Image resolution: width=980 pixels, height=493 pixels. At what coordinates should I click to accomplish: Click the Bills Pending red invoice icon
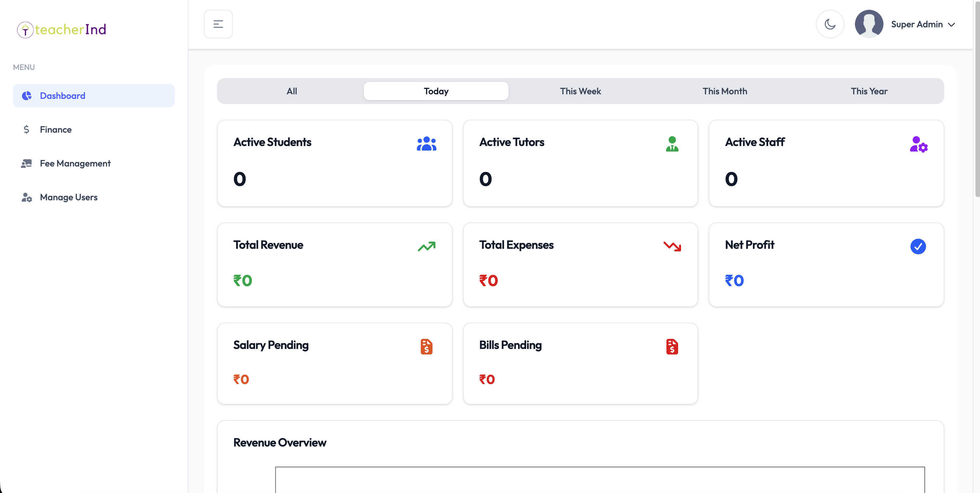672,346
